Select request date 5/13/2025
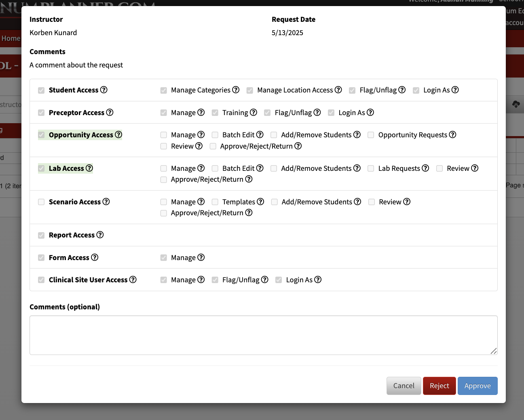 coord(287,33)
